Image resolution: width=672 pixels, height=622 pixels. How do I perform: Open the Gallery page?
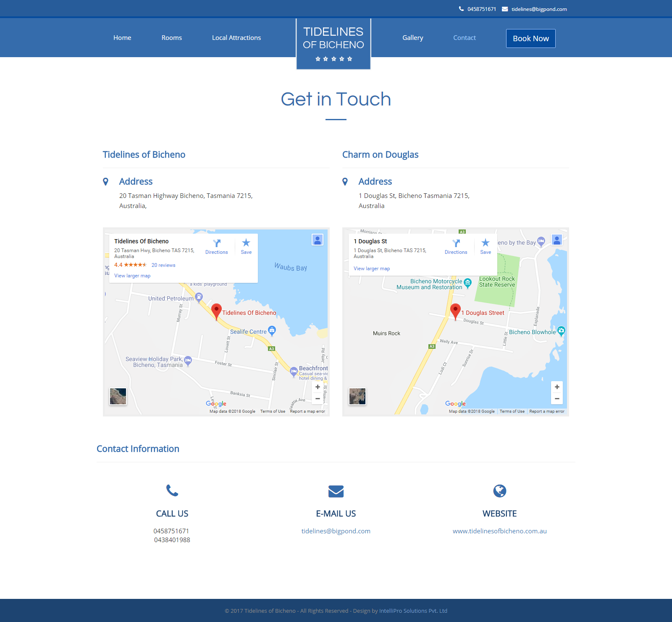(x=413, y=38)
